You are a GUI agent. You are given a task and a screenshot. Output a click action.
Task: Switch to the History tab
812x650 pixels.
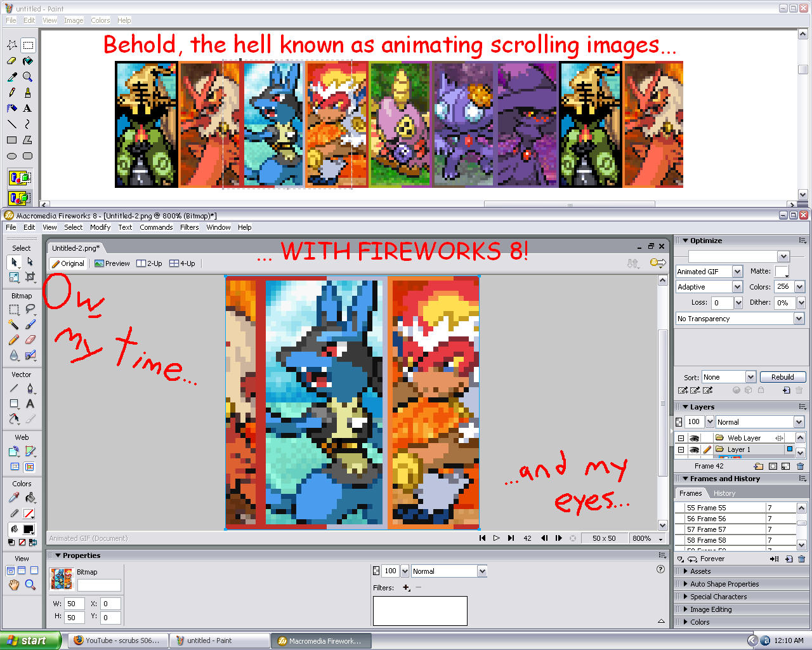coord(724,493)
